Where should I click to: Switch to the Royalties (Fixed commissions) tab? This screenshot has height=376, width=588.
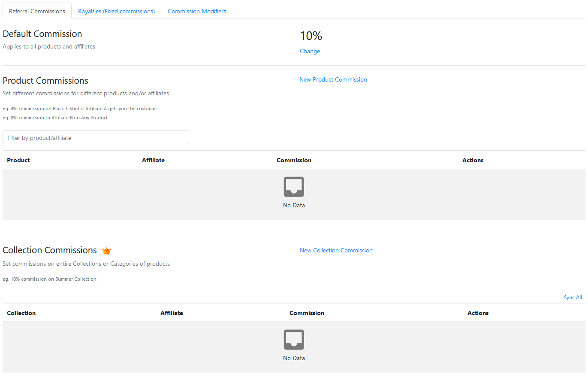pos(116,11)
